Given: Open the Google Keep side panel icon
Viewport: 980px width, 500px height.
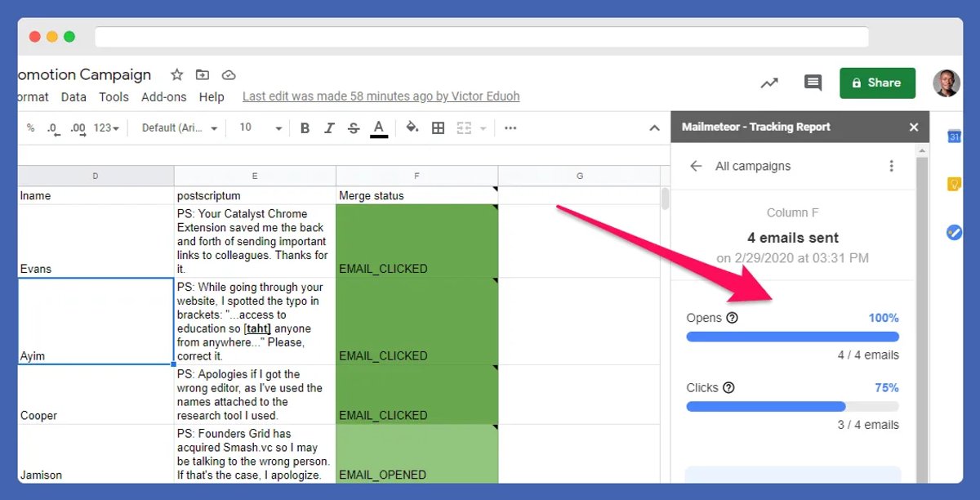Looking at the screenshot, I should point(954,184).
